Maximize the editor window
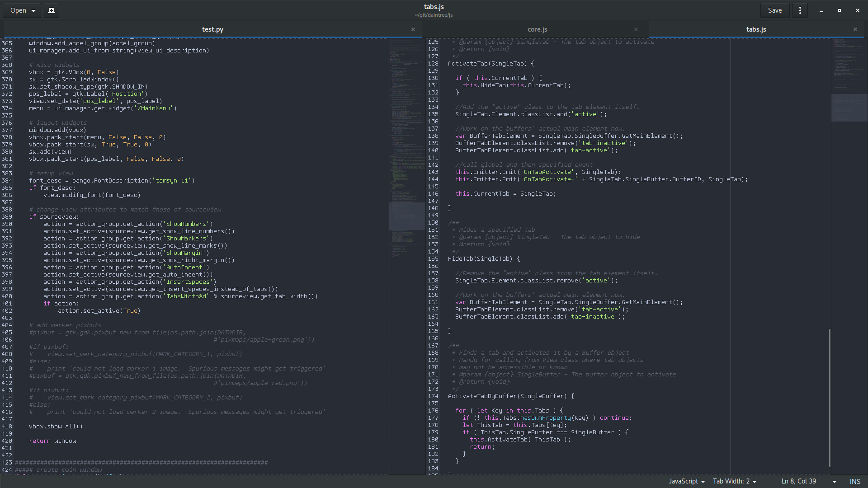The height and width of the screenshot is (488, 868). [840, 10]
